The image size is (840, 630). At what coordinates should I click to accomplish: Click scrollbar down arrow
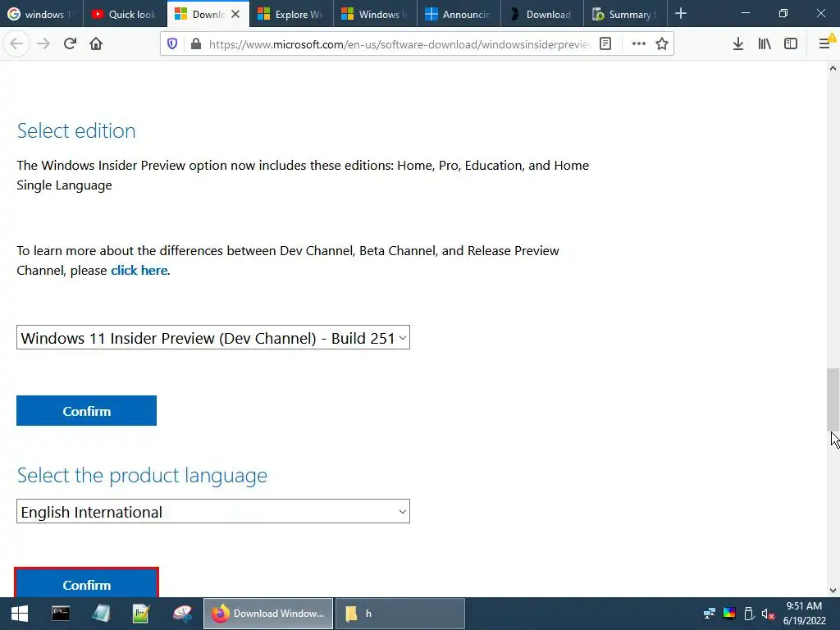[833, 591]
